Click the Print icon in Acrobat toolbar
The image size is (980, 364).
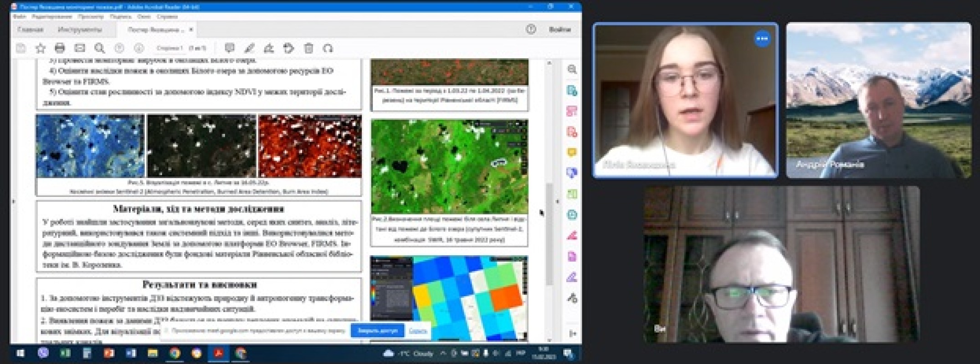[x=60, y=48]
